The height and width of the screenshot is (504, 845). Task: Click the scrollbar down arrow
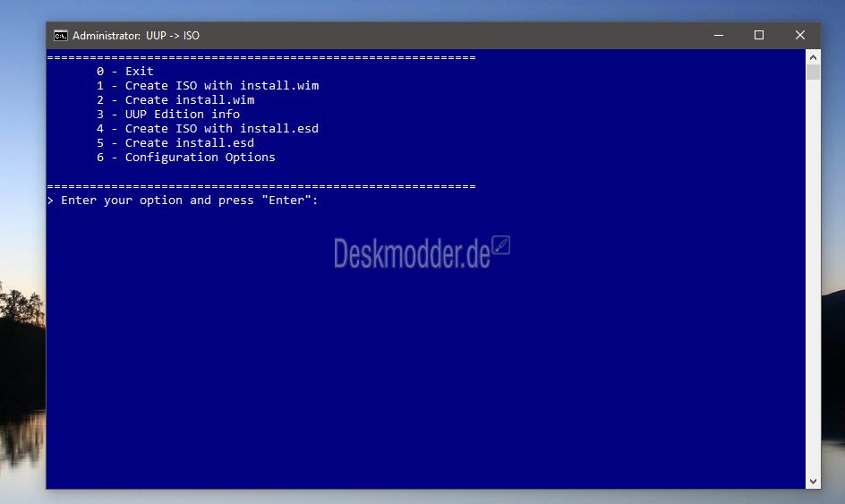tap(813, 482)
